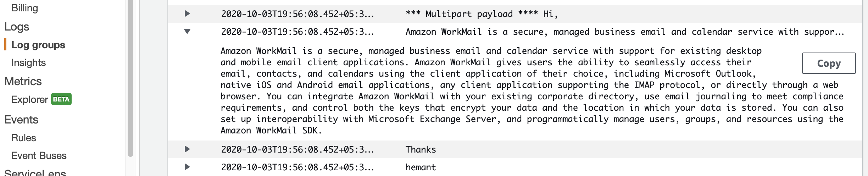Open Metrics Explorer
Screen dimensions: 868x176
click(29, 99)
